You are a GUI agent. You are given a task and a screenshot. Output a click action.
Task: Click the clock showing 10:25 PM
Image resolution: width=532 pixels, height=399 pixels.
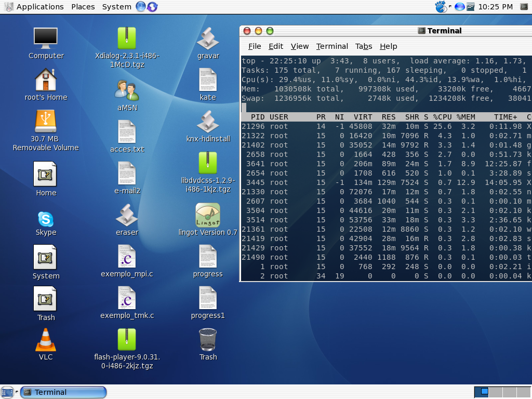coord(495,7)
